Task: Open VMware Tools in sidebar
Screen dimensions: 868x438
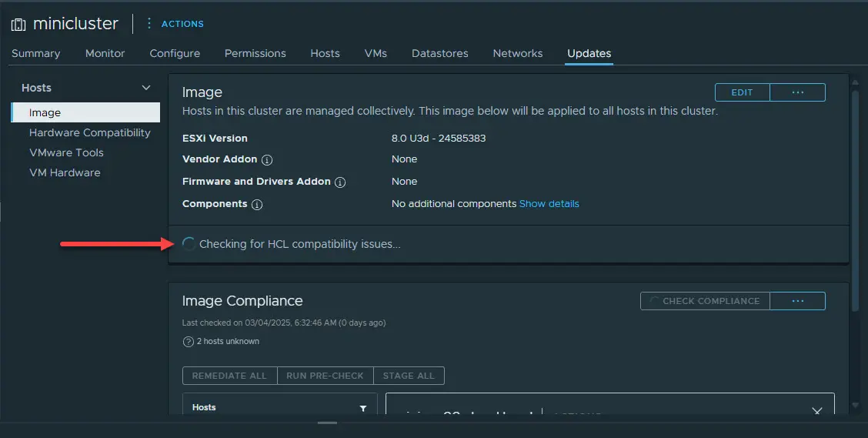Action: pyautogui.click(x=66, y=152)
